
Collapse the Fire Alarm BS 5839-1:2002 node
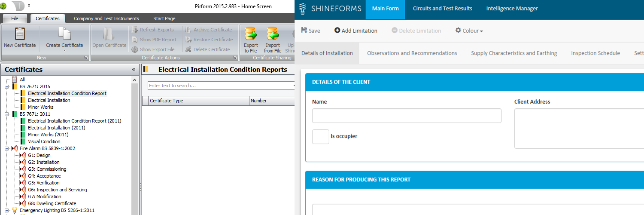click(7, 148)
